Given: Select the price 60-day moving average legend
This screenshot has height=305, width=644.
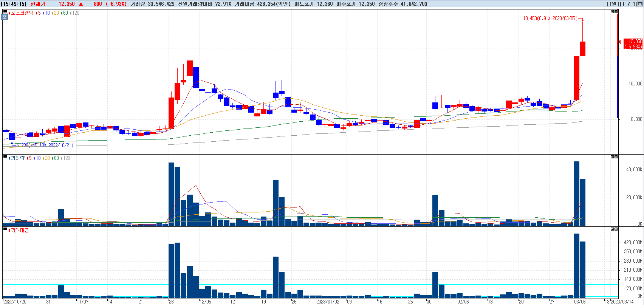Looking at the screenshot, I should coord(65,13).
